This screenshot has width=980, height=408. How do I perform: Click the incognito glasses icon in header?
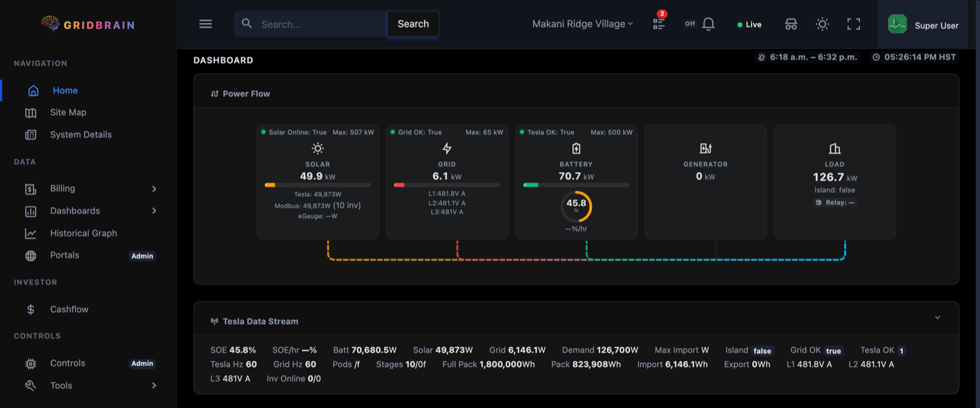click(x=791, y=24)
